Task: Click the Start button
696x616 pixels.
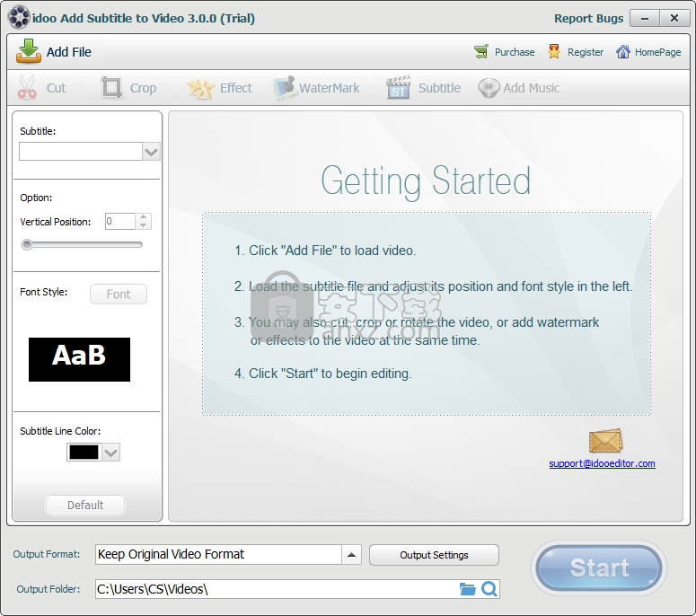Action: [x=599, y=568]
